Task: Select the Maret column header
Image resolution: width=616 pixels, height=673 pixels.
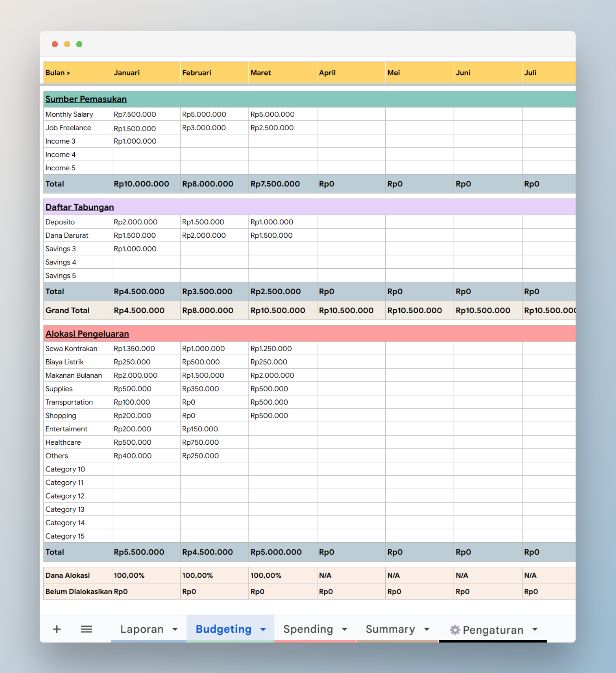Action: point(283,72)
